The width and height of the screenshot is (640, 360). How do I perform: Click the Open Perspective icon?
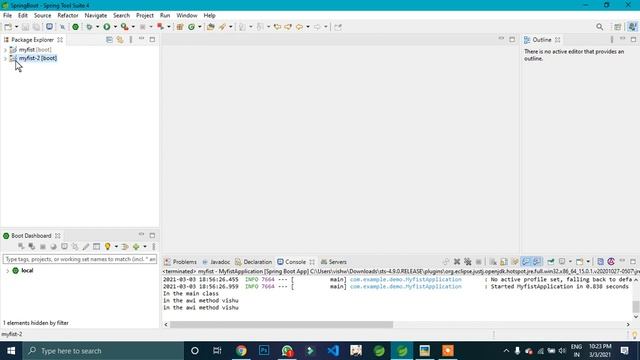coord(618,27)
